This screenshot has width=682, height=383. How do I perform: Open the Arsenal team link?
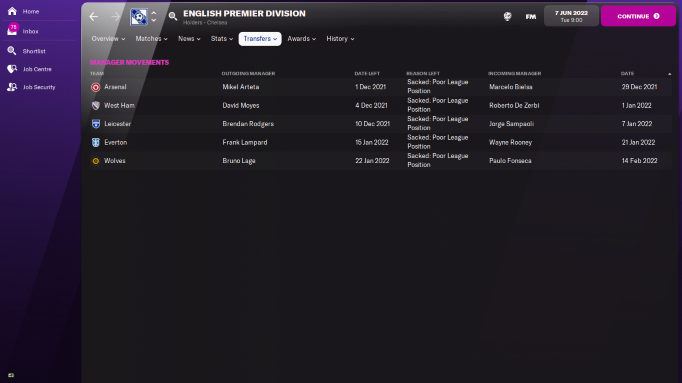(115, 87)
